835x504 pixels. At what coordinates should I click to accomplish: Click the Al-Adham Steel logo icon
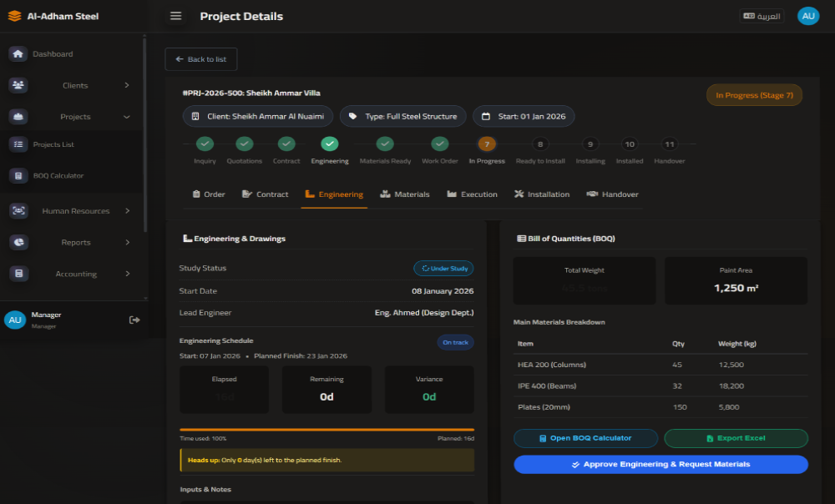(14, 16)
